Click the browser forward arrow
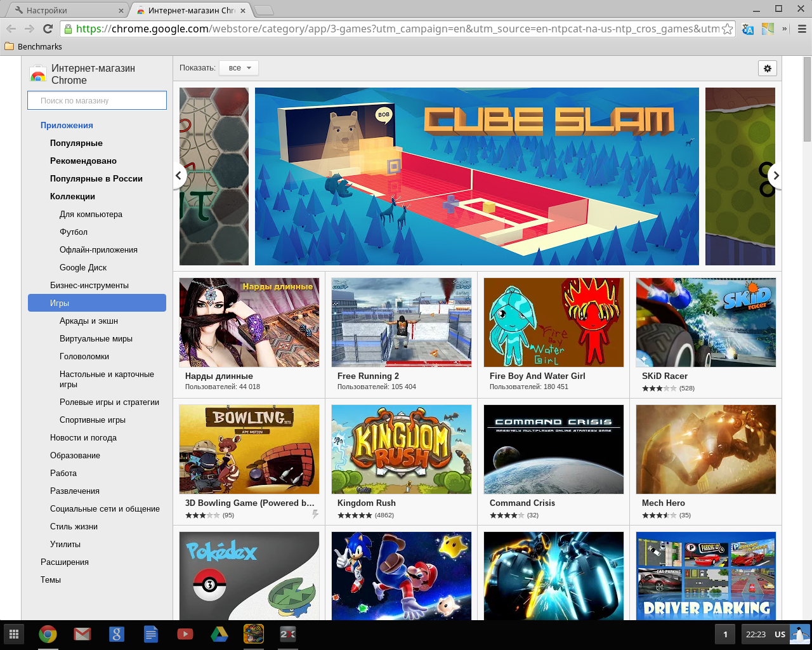This screenshot has width=812, height=650. (29, 29)
